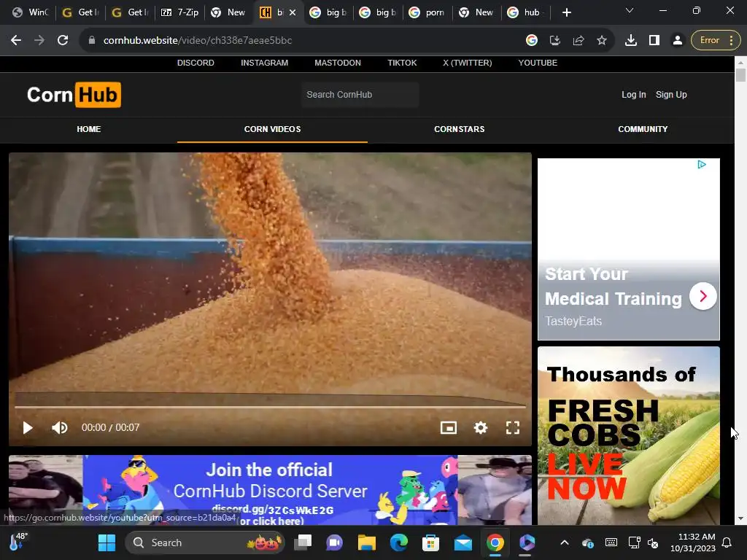Screen dimensions: 747x560
Task: Open Microsoft Store from taskbar
Action: pyautogui.click(x=430, y=542)
